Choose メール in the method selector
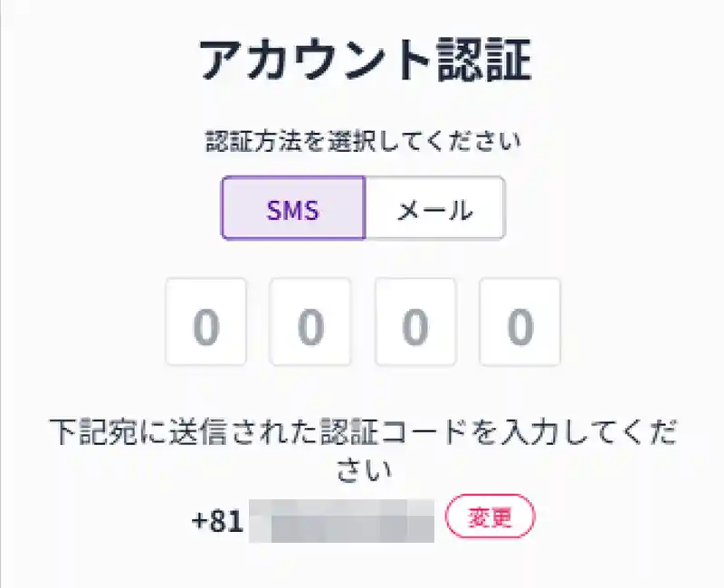 (434, 209)
